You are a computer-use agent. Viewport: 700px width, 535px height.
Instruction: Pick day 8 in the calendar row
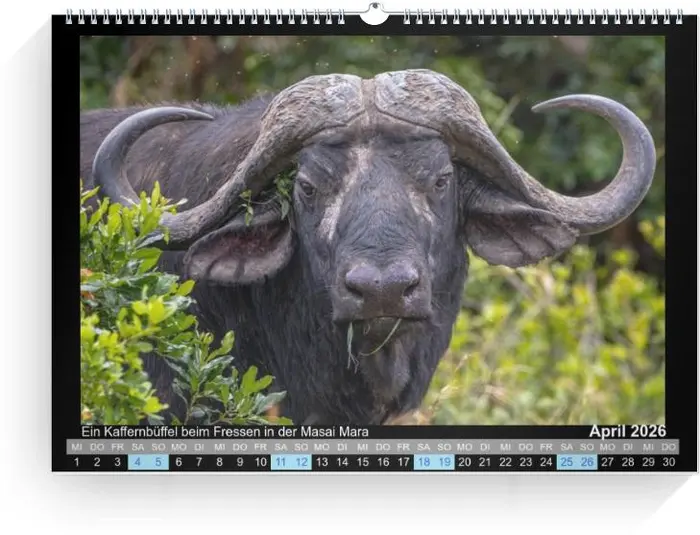click(x=219, y=462)
